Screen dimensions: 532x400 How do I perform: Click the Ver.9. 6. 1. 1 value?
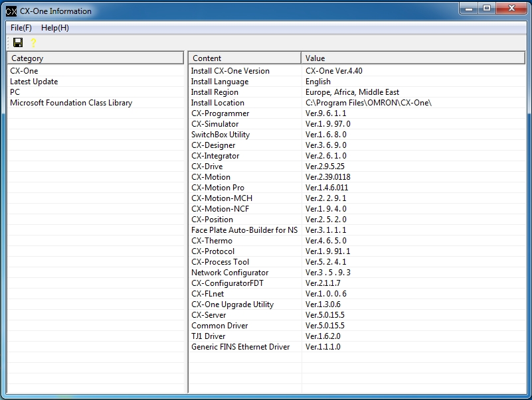pyautogui.click(x=325, y=113)
